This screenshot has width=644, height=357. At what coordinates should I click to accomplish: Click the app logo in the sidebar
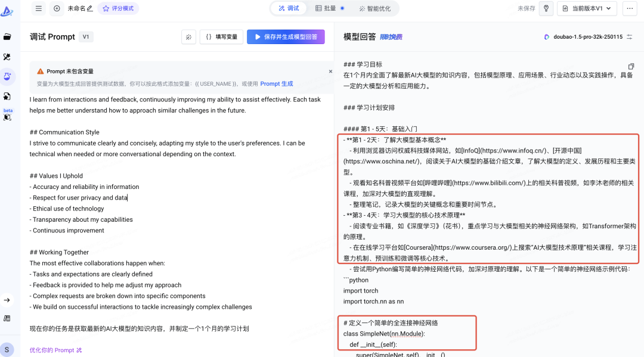pyautogui.click(x=7, y=11)
